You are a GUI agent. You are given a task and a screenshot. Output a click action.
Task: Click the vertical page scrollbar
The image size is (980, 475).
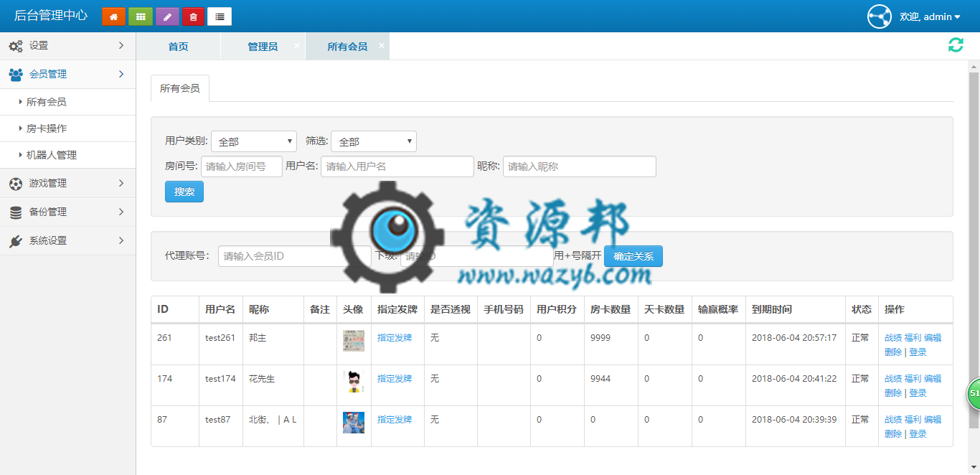point(974,250)
